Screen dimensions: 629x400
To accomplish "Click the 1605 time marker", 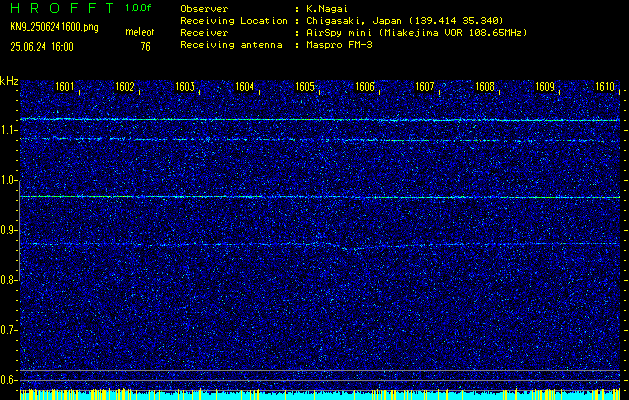I will click(x=304, y=87).
